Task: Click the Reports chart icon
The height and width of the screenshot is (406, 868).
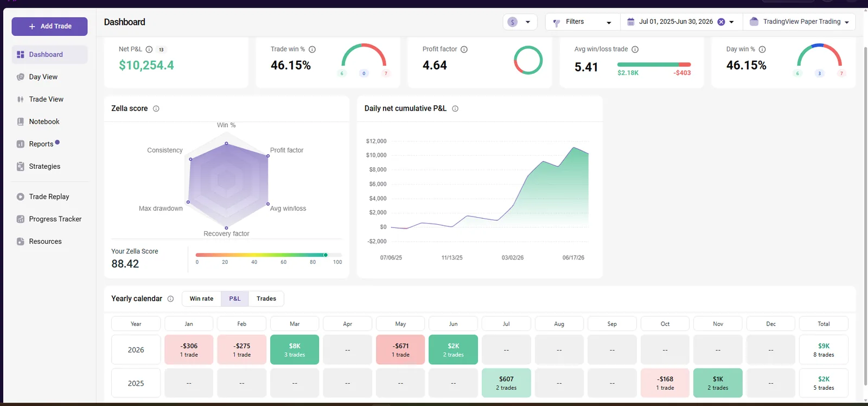Action: pos(21,144)
